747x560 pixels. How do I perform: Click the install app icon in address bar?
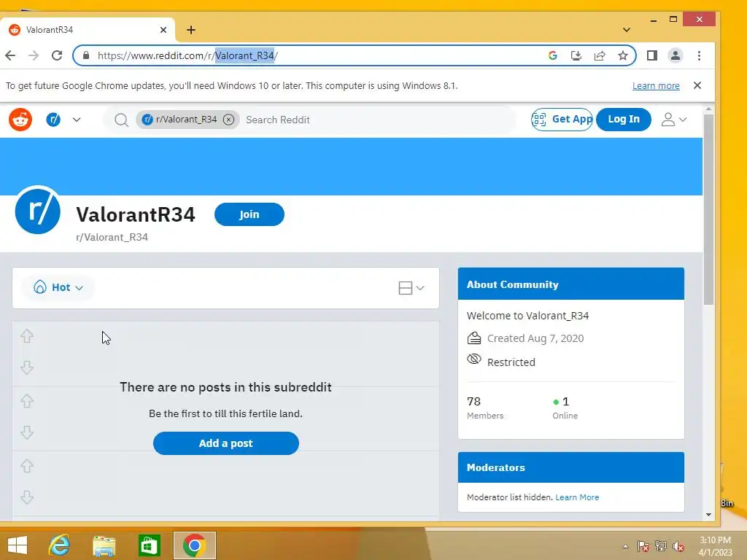click(x=576, y=55)
